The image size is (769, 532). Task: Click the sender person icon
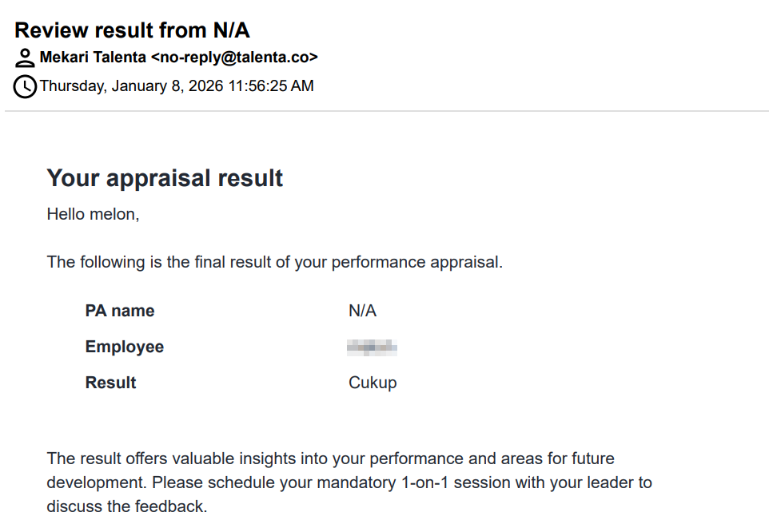point(26,58)
